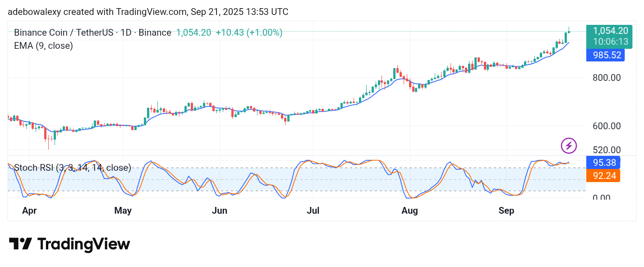Click the 520.00 price axis label
This screenshot has height=267, width=644.
(x=606, y=150)
